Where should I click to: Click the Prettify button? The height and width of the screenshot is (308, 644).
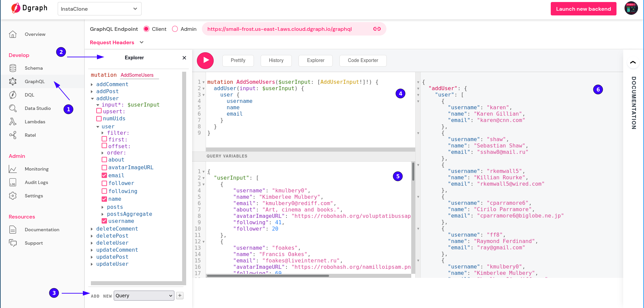tap(238, 61)
